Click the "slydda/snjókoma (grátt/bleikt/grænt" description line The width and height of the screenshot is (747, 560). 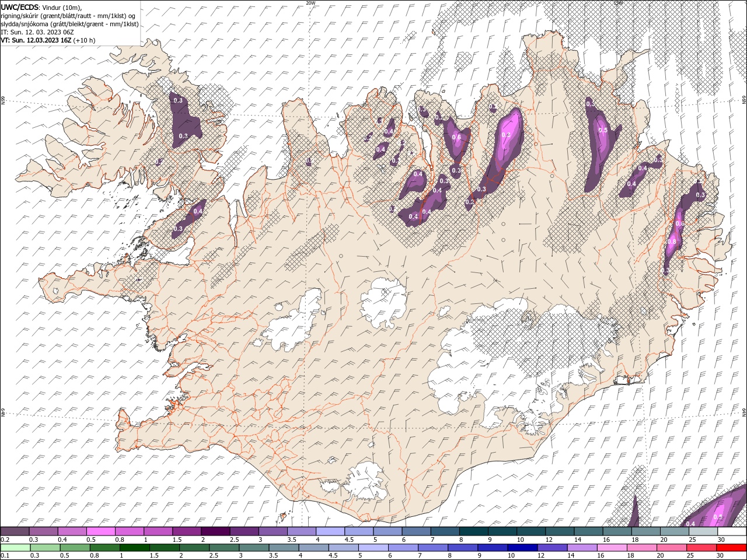click(x=69, y=24)
